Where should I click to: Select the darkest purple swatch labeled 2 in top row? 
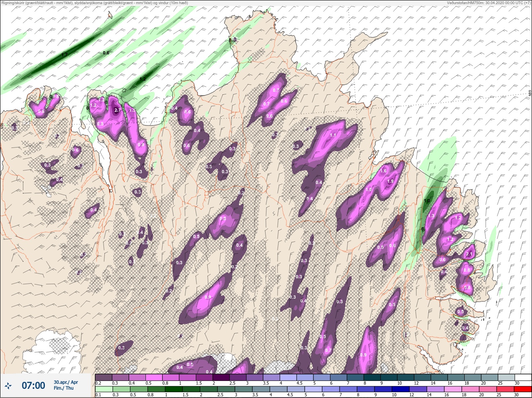point(222,377)
